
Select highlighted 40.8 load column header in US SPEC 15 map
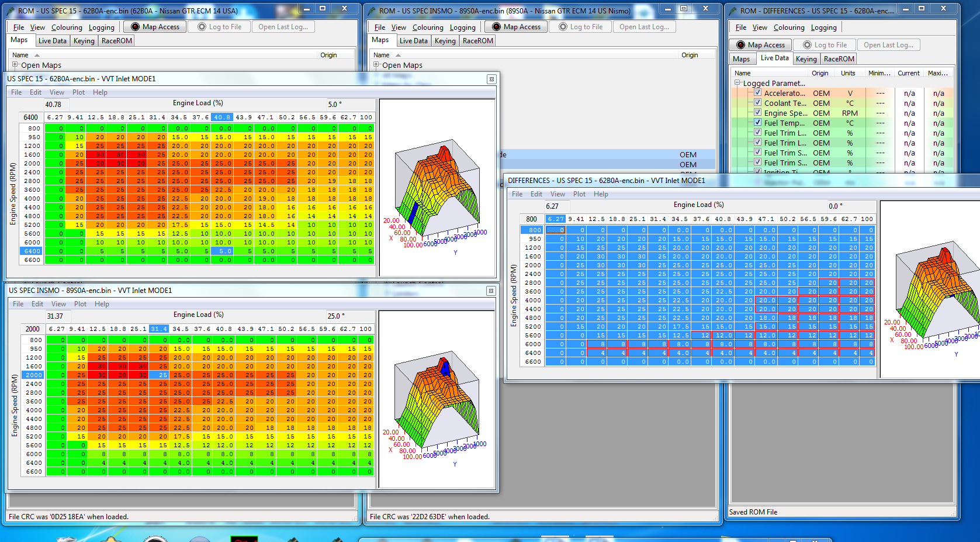pyautogui.click(x=222, y=118)
